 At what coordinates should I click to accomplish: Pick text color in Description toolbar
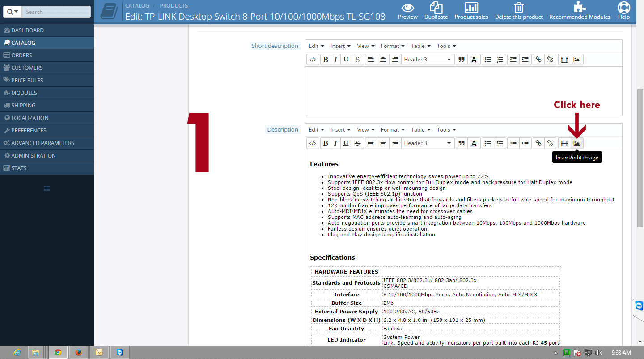pos(474,143)
